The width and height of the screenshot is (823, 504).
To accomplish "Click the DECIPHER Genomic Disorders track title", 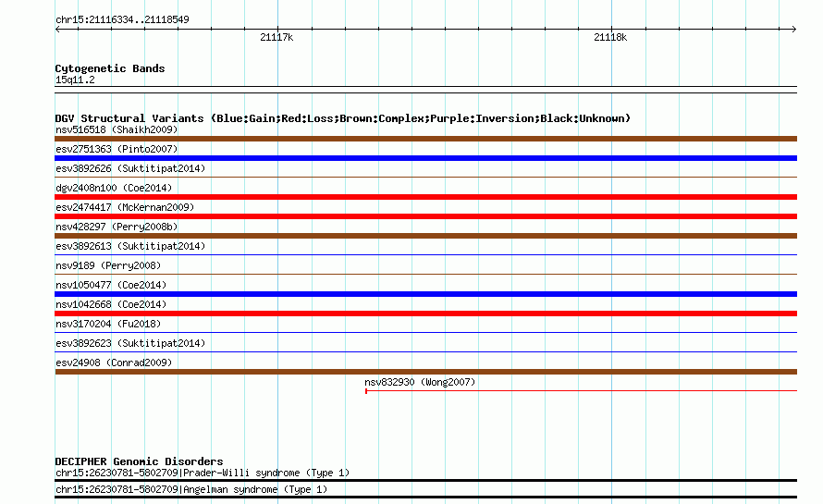I will point(139,461).
